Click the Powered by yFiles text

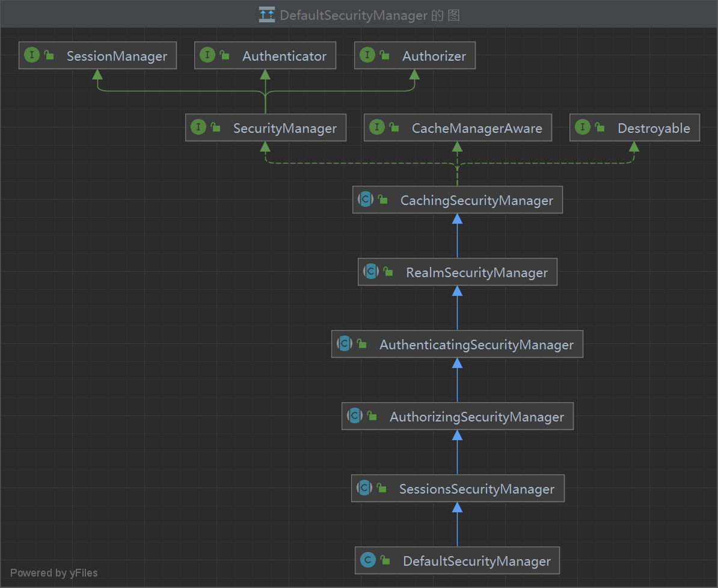[54, 573]
